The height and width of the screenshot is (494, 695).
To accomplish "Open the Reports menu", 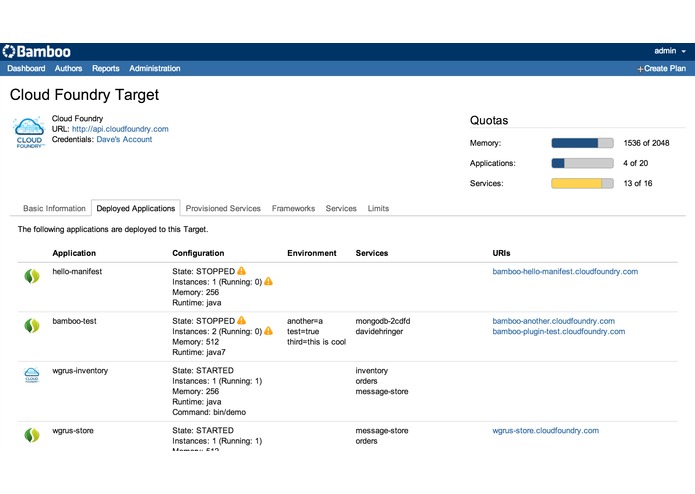I will 105,68.
